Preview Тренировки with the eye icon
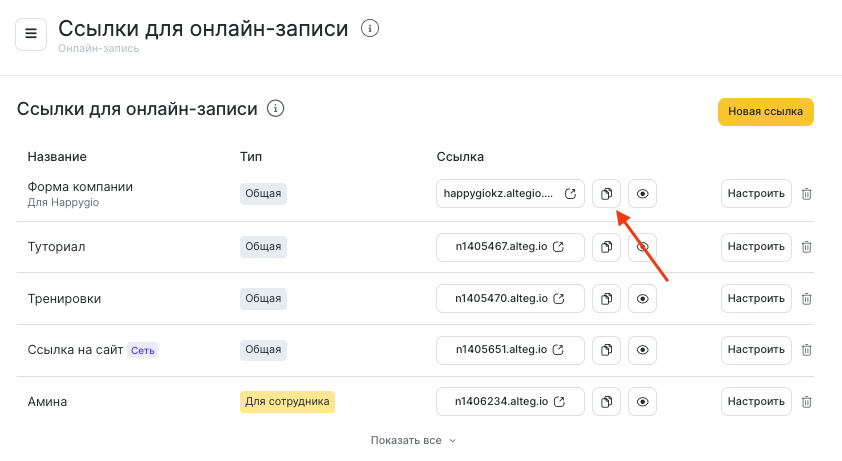Image resolution: width=842 pixels, height=461 pixels. (643, 298)
